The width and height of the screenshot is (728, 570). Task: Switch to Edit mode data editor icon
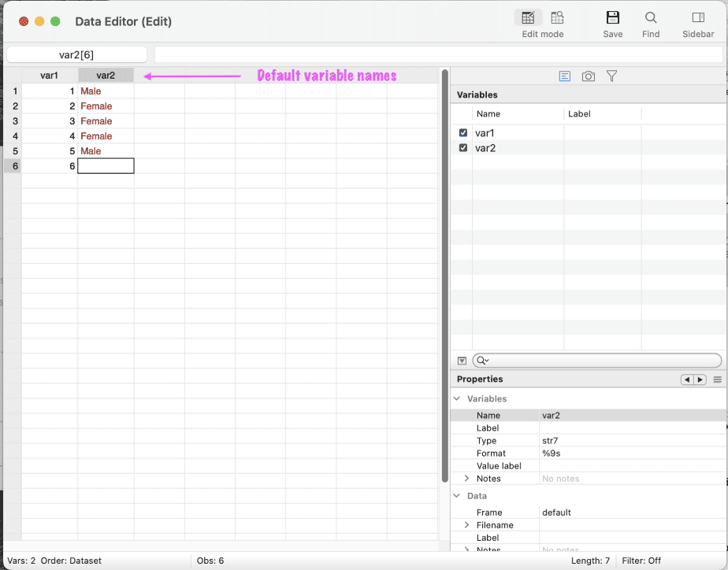(x=529, y=17)
